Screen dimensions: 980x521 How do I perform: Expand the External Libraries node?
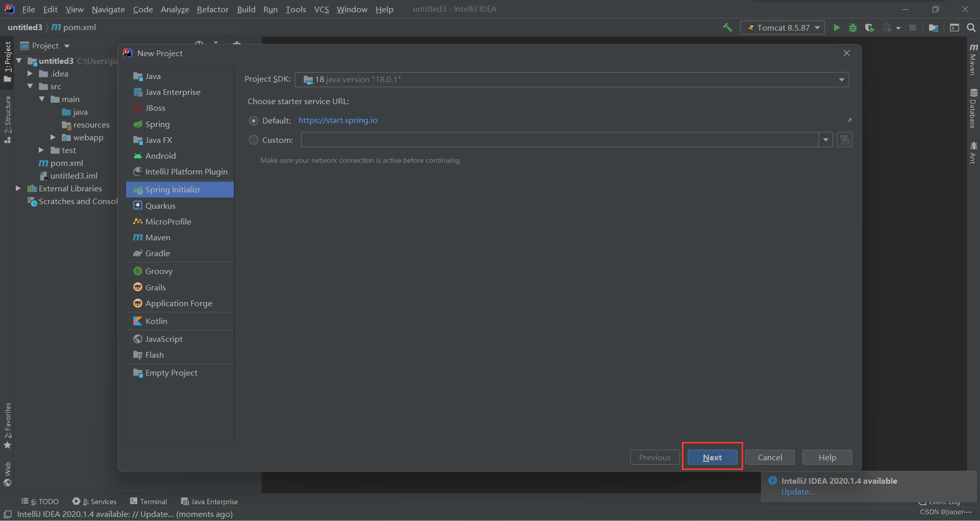coord(18,188)
